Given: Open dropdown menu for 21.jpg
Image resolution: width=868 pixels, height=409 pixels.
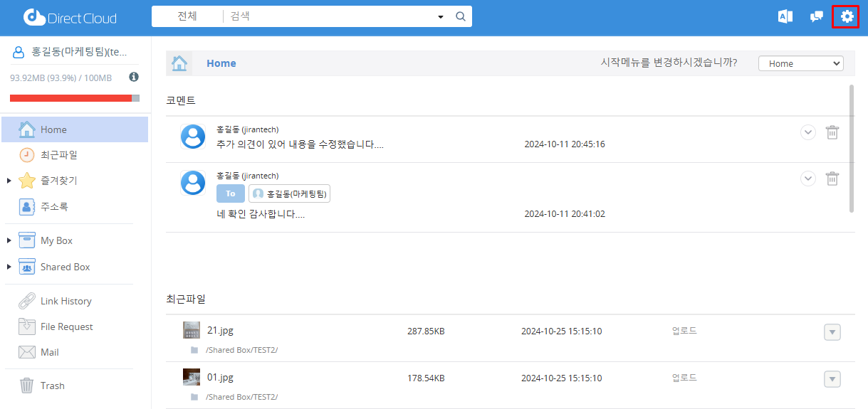Looking at the screenshot, I should [x=832, y=332].
